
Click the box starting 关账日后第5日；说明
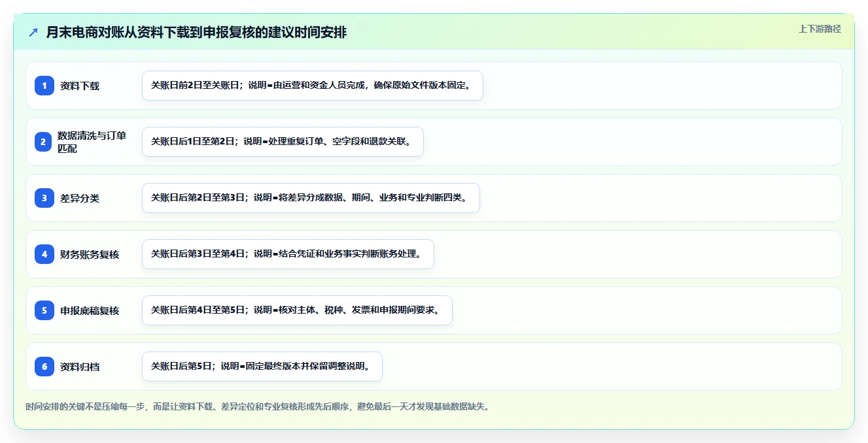click(262, 367)
